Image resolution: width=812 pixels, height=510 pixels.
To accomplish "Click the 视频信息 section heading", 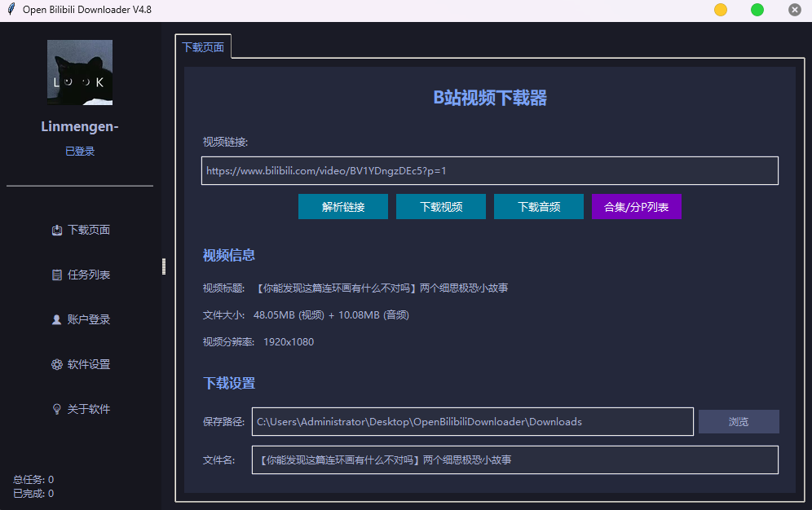I will pos(229,255).
